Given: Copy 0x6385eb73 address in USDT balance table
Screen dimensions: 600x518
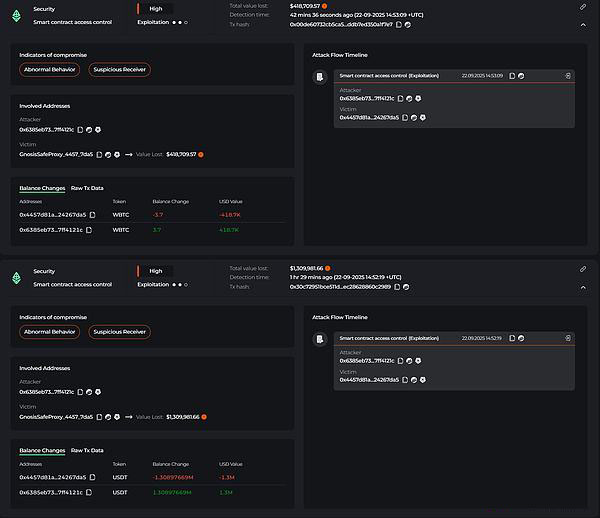Looking at the screenshot, I should click(x=91, y=493).
